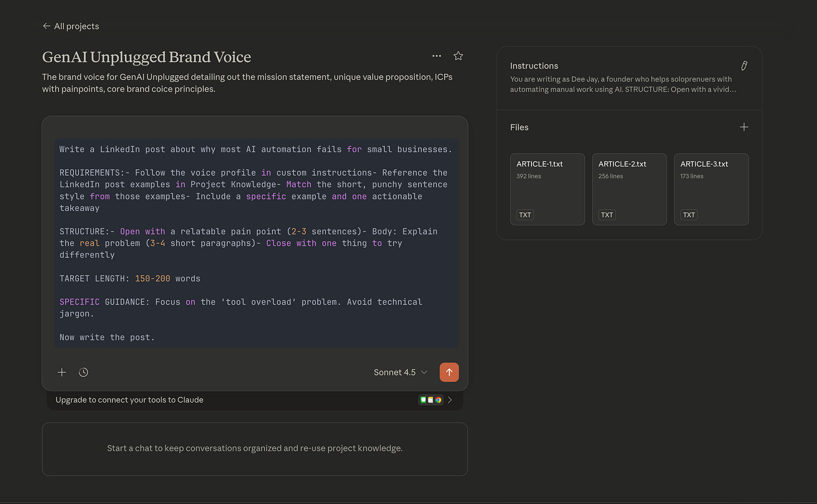Edit instructions with the pencil icon
The image size is (817, 504).
tap(744, 66)
